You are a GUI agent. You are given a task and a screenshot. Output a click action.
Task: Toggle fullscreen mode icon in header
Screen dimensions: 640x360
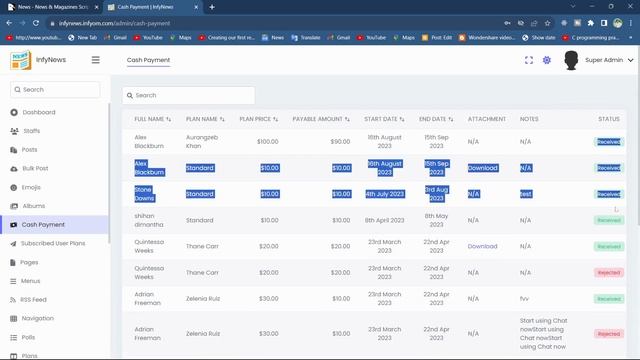[529, 60]
